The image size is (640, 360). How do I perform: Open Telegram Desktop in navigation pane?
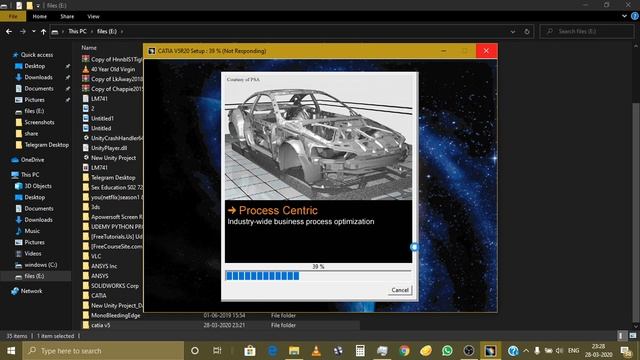(46, 145)
